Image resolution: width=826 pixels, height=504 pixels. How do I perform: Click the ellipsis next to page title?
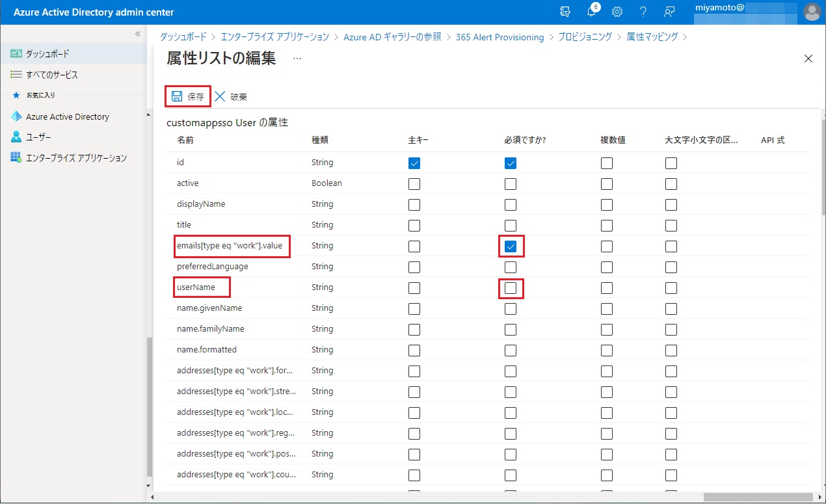(x=297, y=59)
